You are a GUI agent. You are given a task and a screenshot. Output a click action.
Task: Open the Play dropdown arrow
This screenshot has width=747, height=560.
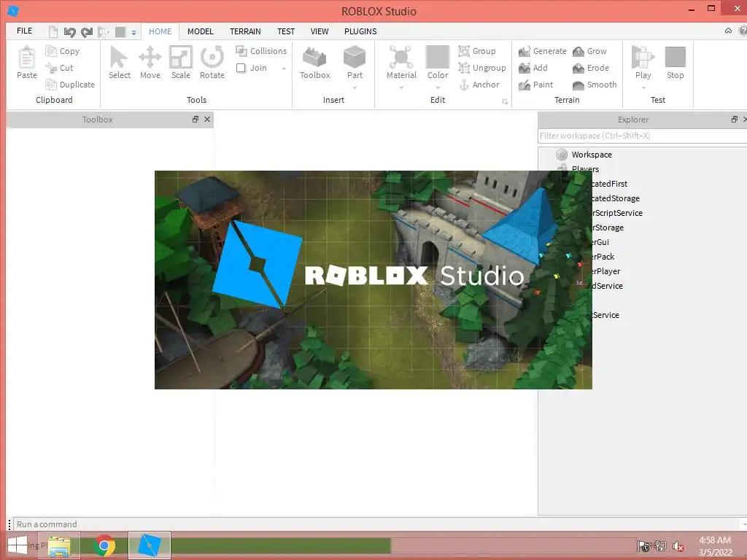click(643, 87)
